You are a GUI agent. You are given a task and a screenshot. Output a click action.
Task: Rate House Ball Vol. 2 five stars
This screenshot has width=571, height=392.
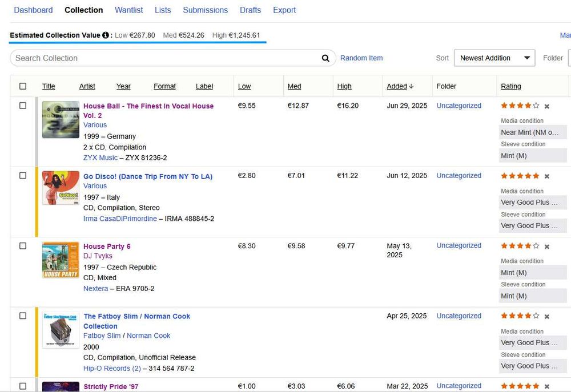coord(536,106)
